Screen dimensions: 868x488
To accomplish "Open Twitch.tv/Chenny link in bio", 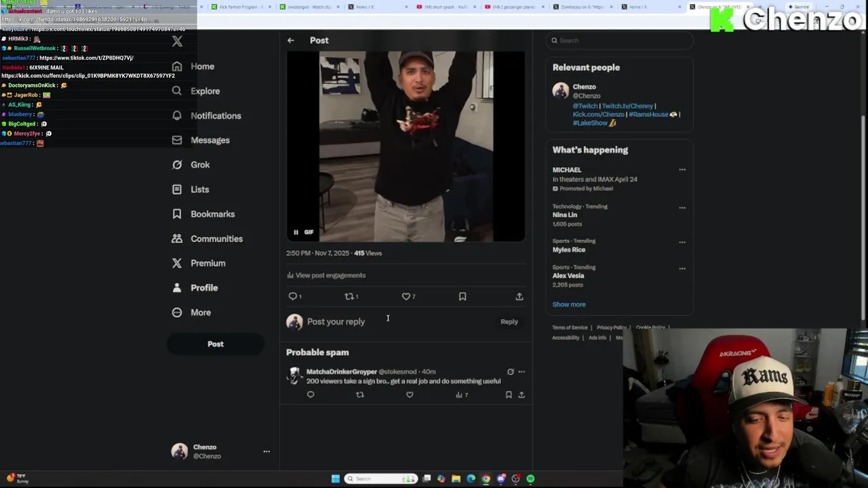I will point(627,106).
